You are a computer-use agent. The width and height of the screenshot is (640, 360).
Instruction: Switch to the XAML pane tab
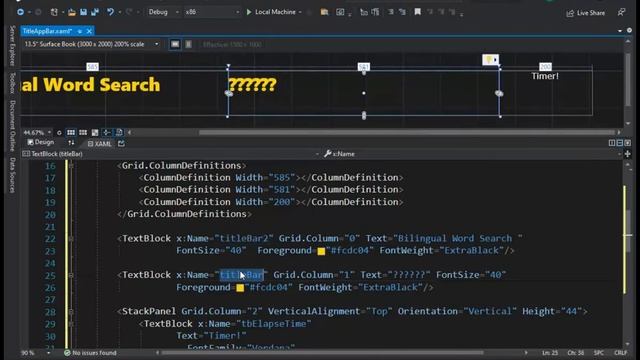tap(100, 144)
